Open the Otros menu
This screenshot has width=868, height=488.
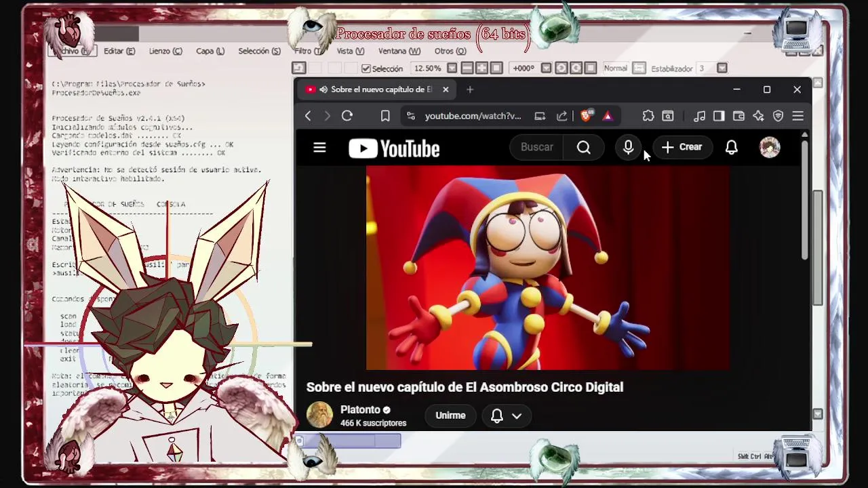[450, 51]
